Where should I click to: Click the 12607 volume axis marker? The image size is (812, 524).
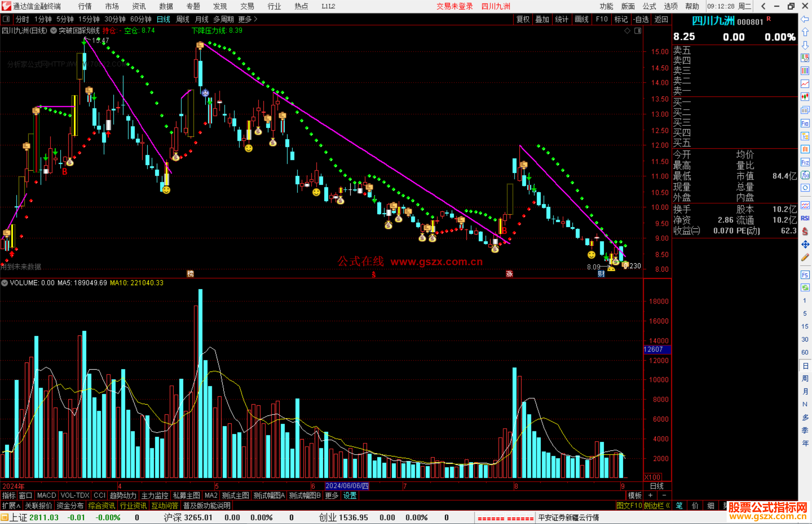pyautogui.click(x=656, y=349)
